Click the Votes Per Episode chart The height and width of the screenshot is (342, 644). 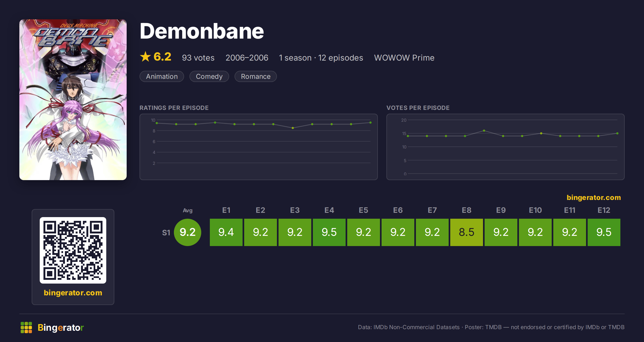[506, 147]
